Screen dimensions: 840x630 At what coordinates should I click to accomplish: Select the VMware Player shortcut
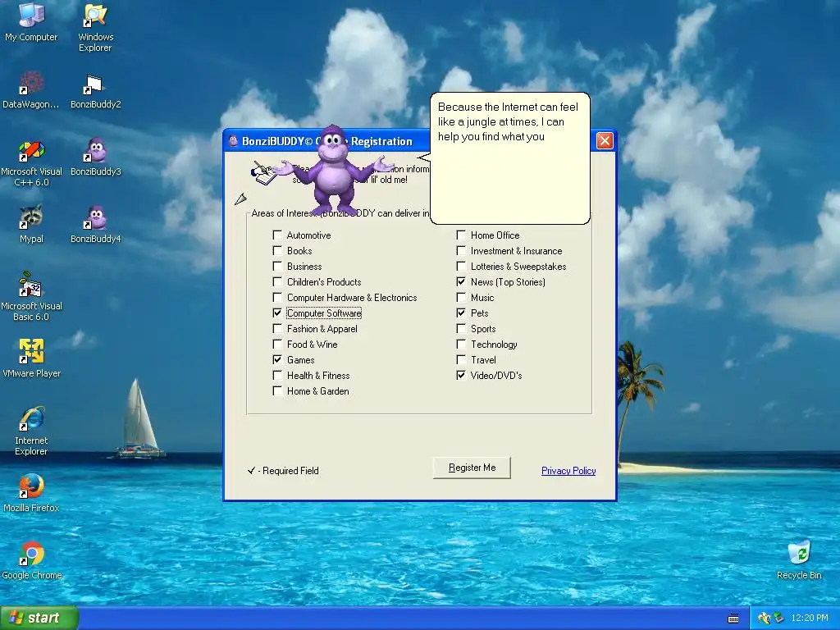31,358
